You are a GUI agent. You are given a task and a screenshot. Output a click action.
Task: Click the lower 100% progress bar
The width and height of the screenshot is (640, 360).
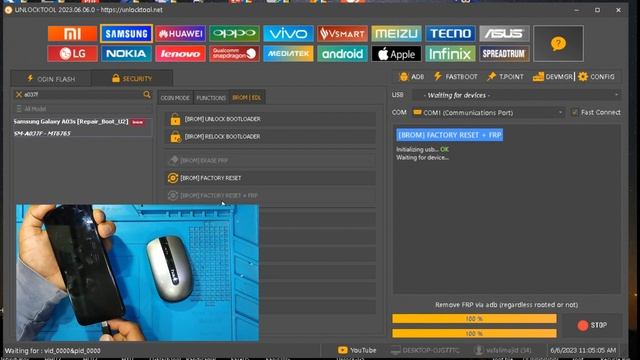(x=474, y=333)
